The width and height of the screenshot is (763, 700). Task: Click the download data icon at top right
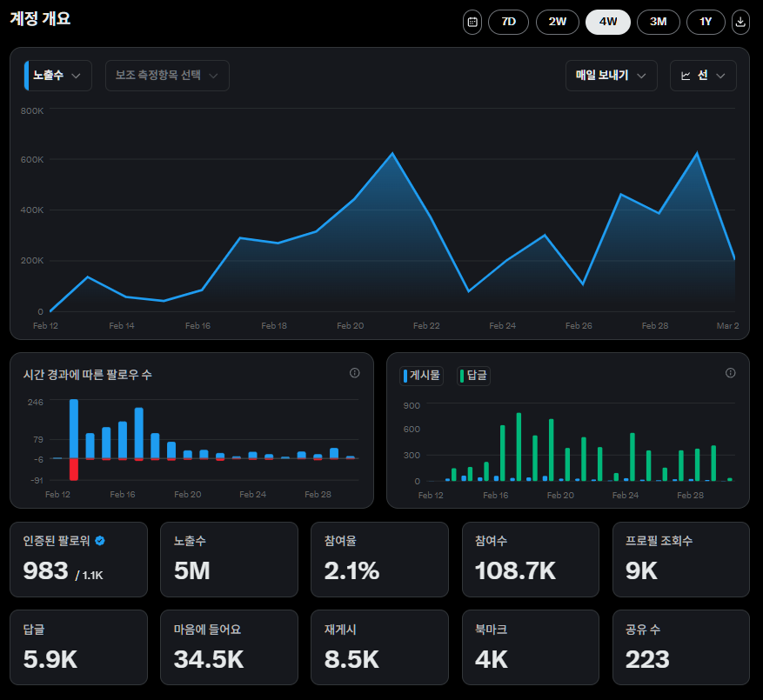[x=740, y=22]
